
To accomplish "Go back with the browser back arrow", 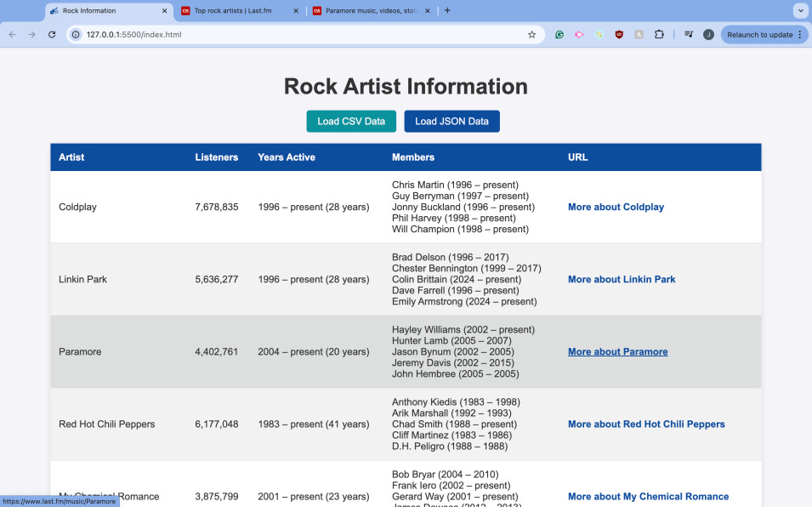I will point(13,35).
